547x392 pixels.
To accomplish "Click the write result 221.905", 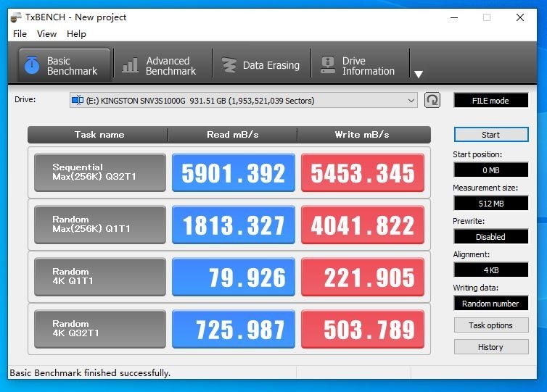I will 363,277.
